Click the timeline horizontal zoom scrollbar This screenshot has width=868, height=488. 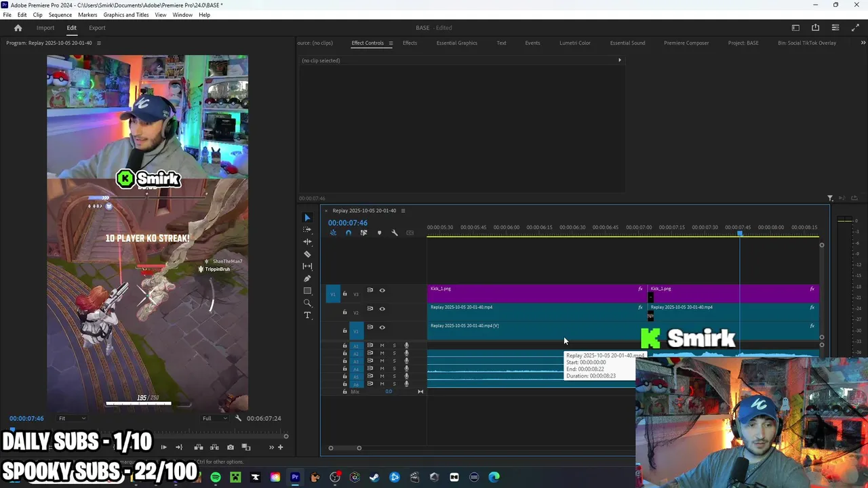point(344,448)
